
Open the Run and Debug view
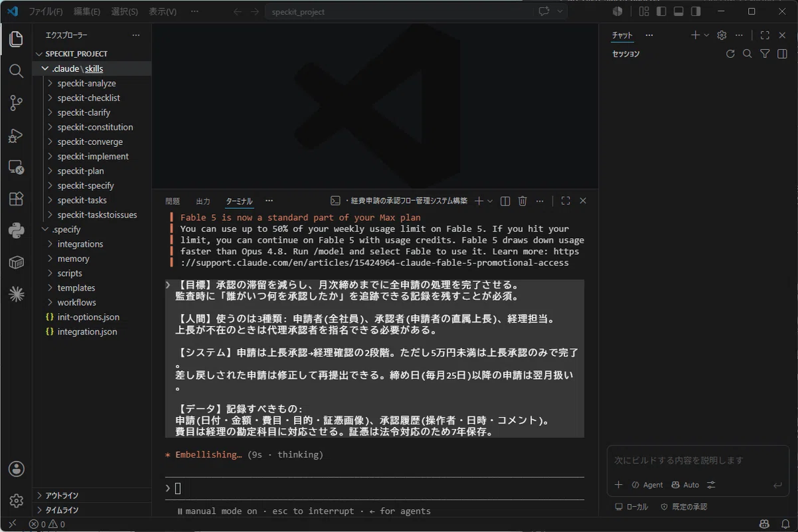(x=16, y=135)
